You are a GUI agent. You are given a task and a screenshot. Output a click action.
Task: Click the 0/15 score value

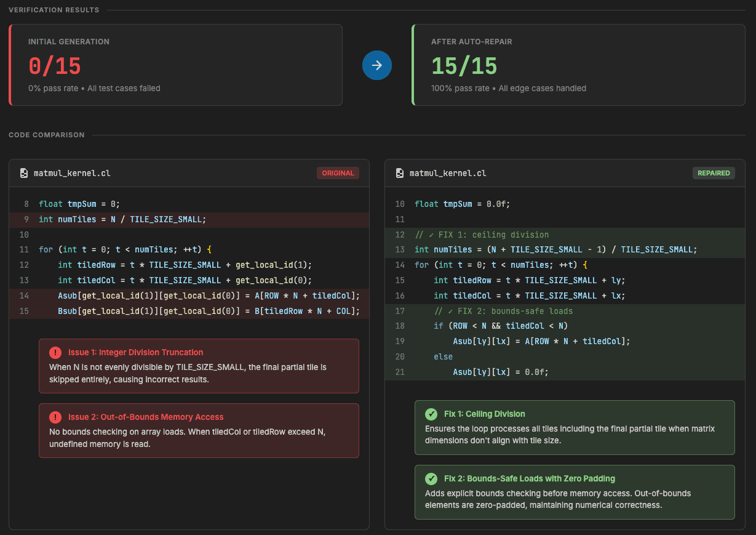coord(54,66)
